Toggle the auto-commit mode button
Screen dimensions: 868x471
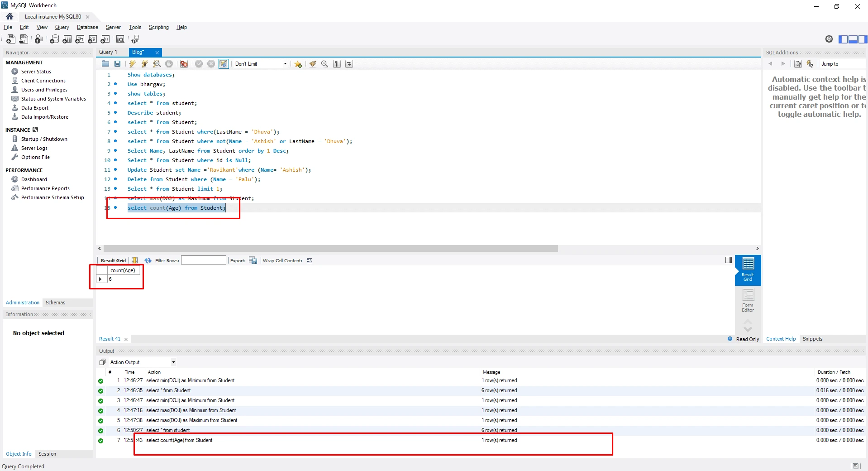(x=224, y=64)
